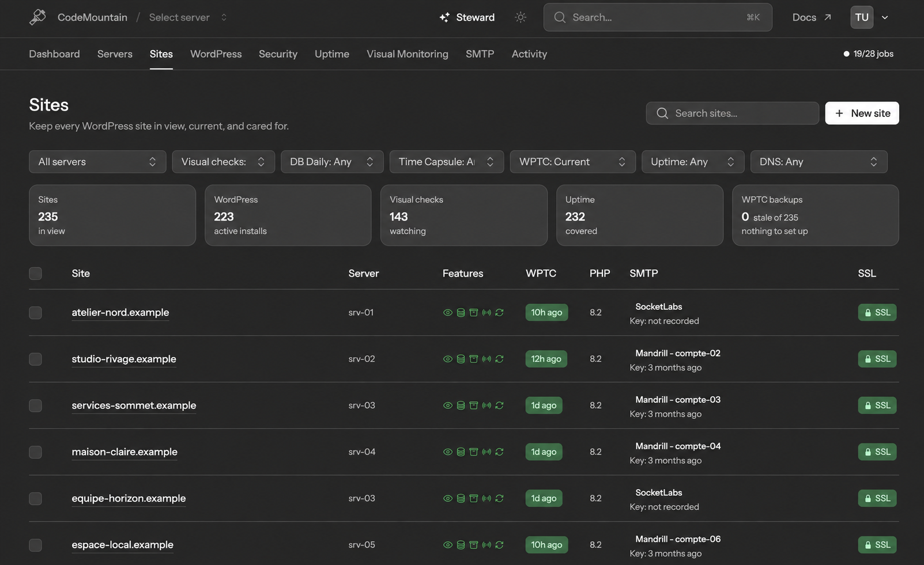Viewport: 924px width, 565px height.
Task: Click the 19/28 jobs status indicator
Action: point(868,54)
